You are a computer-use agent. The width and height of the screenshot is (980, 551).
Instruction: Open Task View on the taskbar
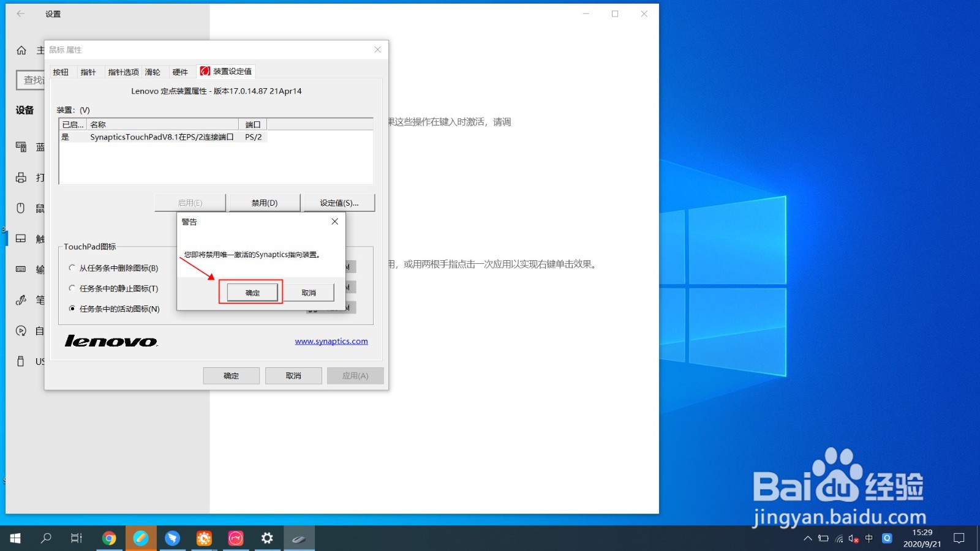(x=77, y=538)
